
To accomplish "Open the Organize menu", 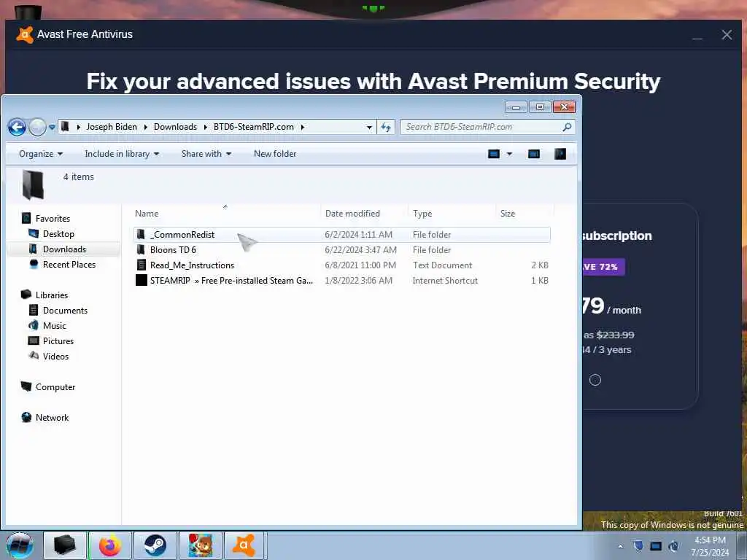I will click(x=41, y=154).
